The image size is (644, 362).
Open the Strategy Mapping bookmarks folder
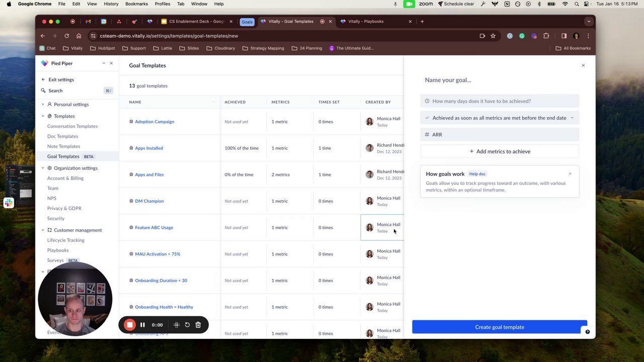click(x=263, y=48)
